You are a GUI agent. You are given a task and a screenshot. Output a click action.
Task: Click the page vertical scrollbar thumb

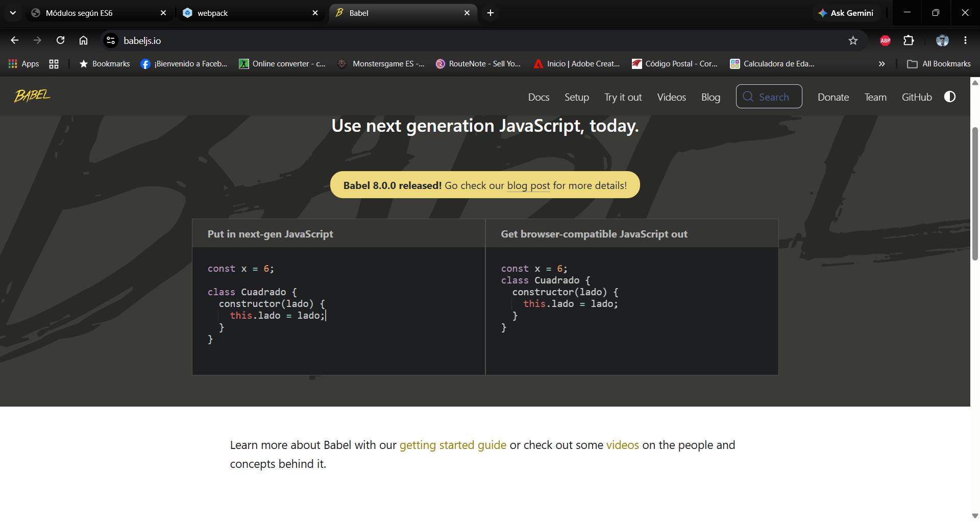click(x=975, y=194)
